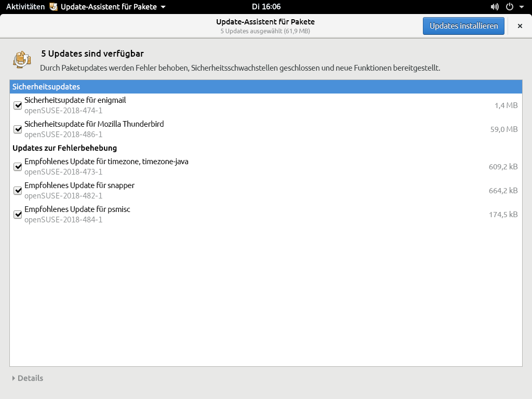Close the Update-Assistent window

(x=520, y=26)
